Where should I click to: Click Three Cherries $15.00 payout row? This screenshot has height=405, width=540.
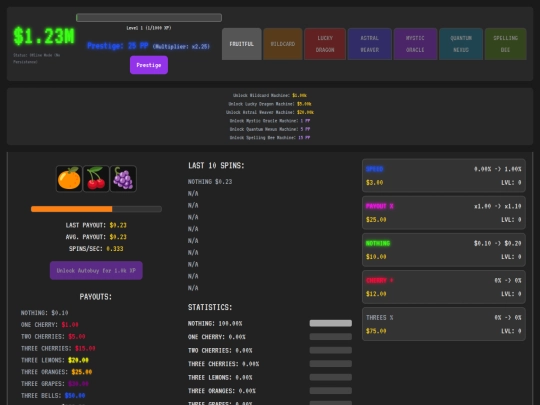pyautogui.click(x=58, y=348)
